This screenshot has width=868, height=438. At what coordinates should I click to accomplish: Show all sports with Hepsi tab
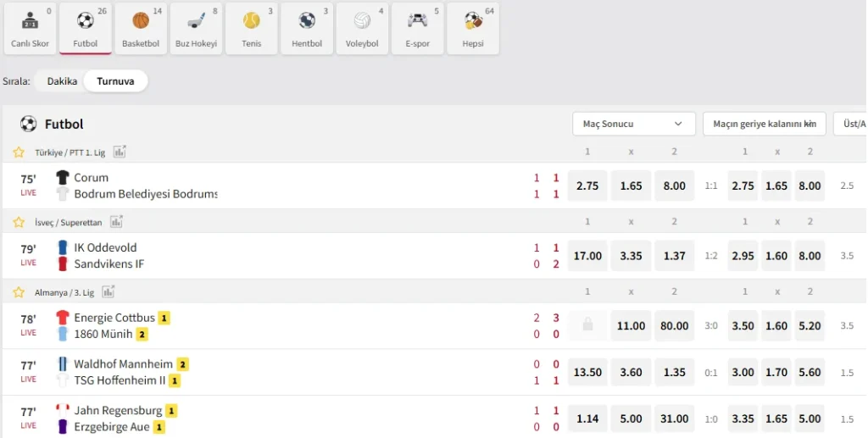[x=473, y=29]
